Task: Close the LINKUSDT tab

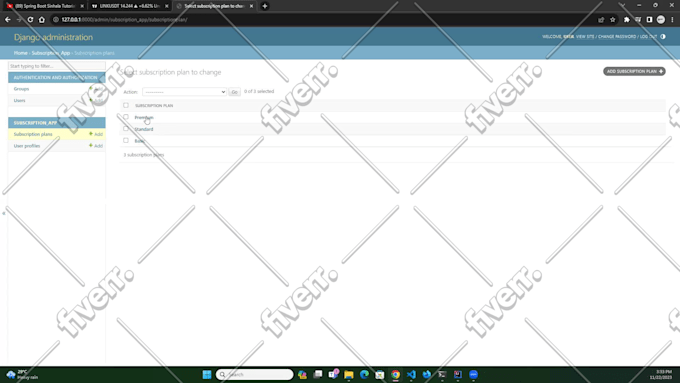Action: tap(167, 6)
